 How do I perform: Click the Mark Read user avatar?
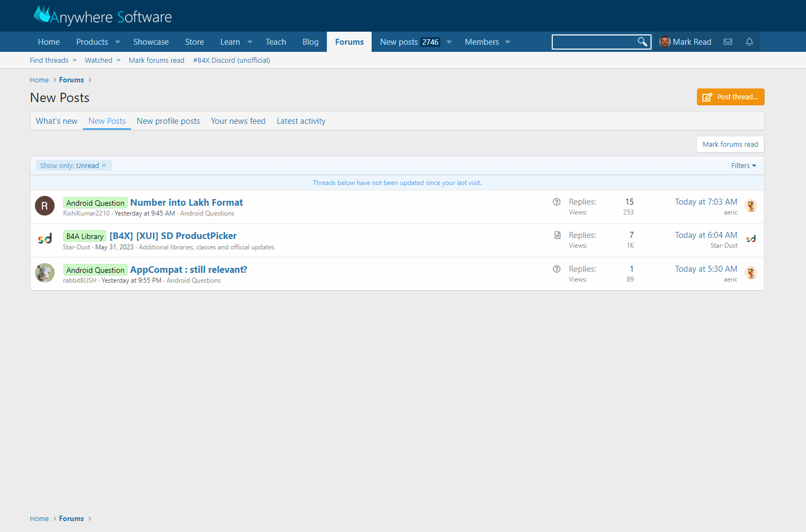click(665, 42)
